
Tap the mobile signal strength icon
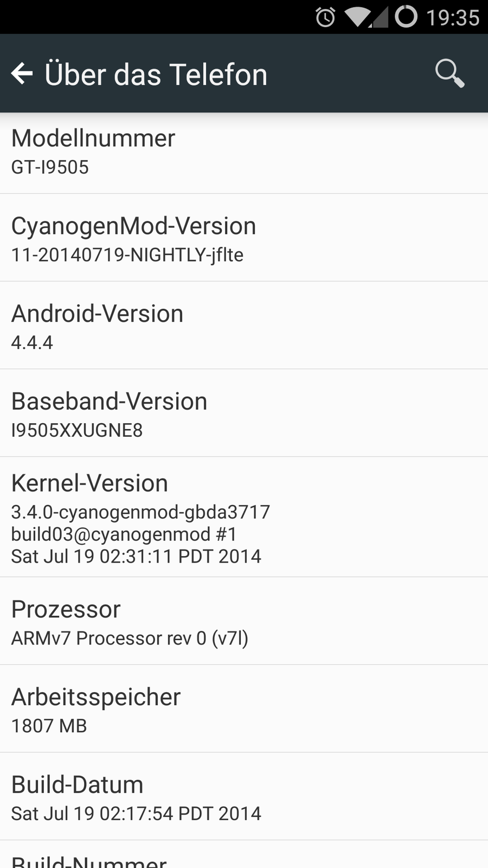tap(380, 18)
